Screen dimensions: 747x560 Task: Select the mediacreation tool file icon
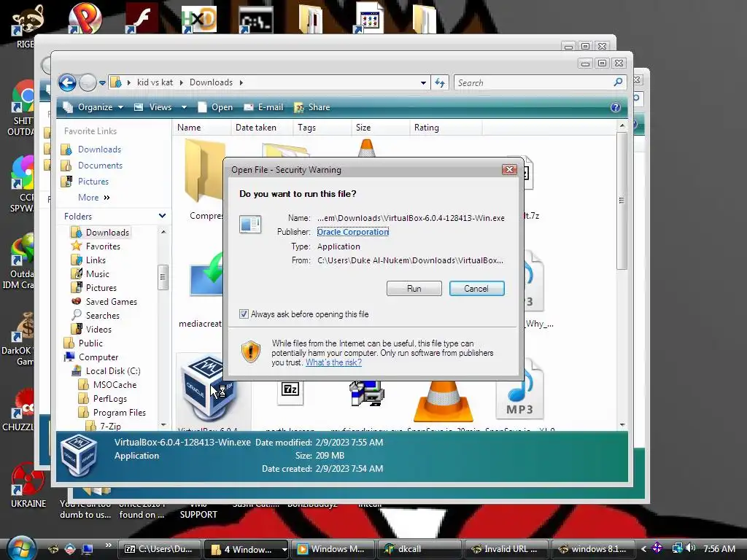[206, 276]
